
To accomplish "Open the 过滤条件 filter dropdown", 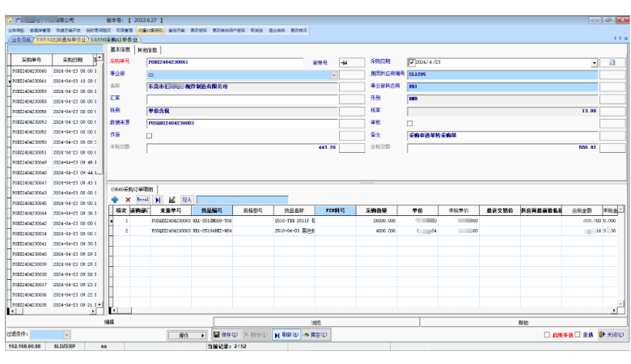I will [67, 335].
